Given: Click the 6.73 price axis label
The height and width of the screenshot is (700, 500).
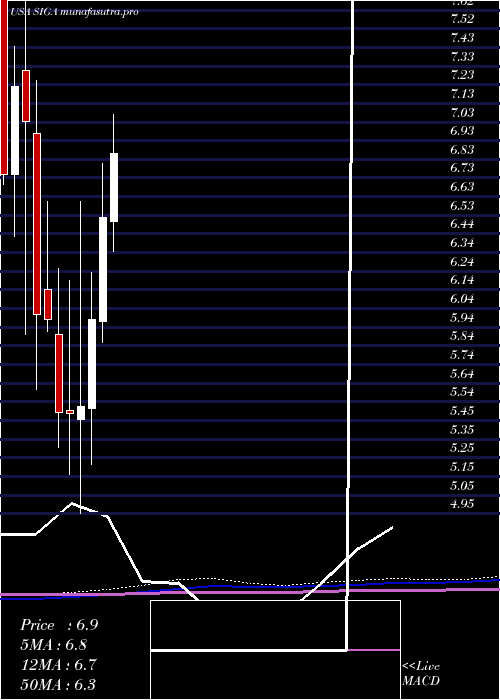Looking at the screenshot, I should click(x=462, y=168).
